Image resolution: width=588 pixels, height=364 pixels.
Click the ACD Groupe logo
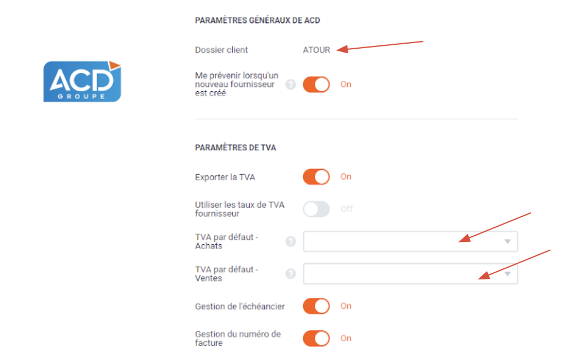pos(82,81)
